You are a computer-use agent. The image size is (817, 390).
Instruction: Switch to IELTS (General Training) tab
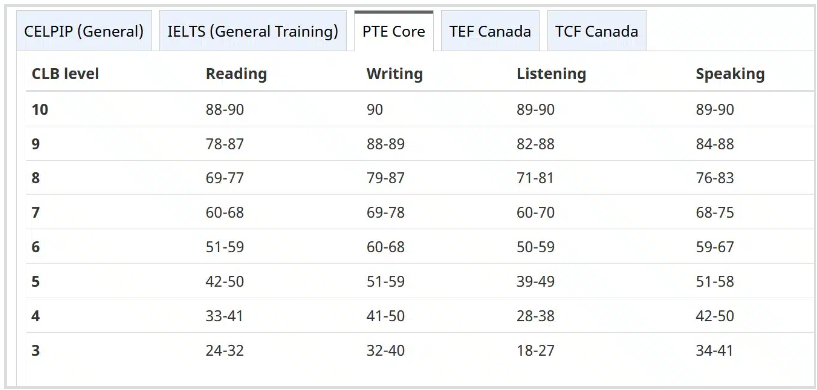(x=253, y=31)
